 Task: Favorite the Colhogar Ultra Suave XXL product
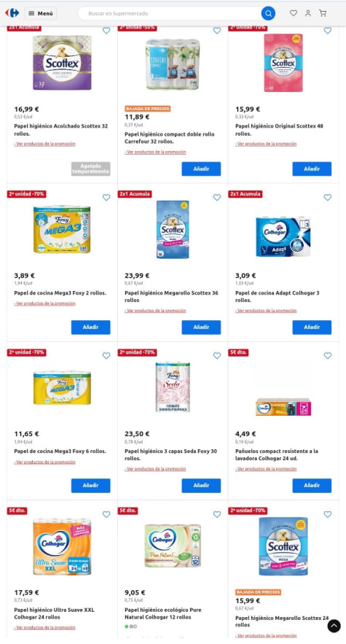pos(106,514)
